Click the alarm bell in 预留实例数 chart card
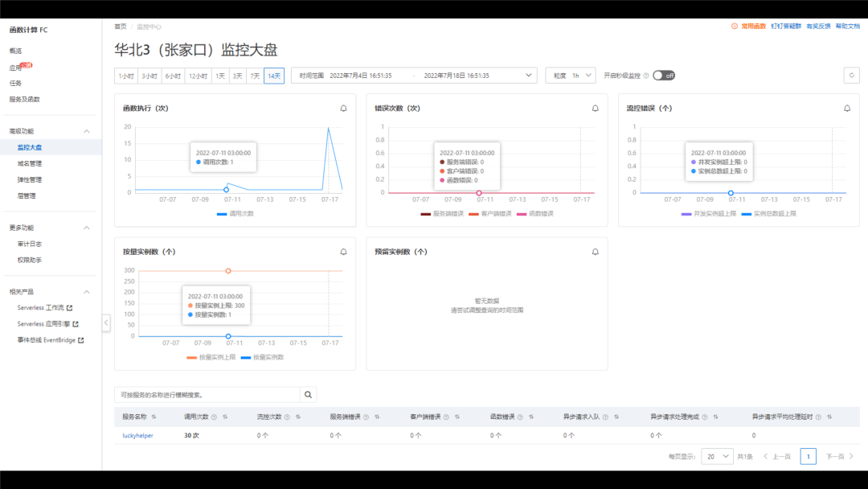Viewport: 868px width, 489px height. 595,252
